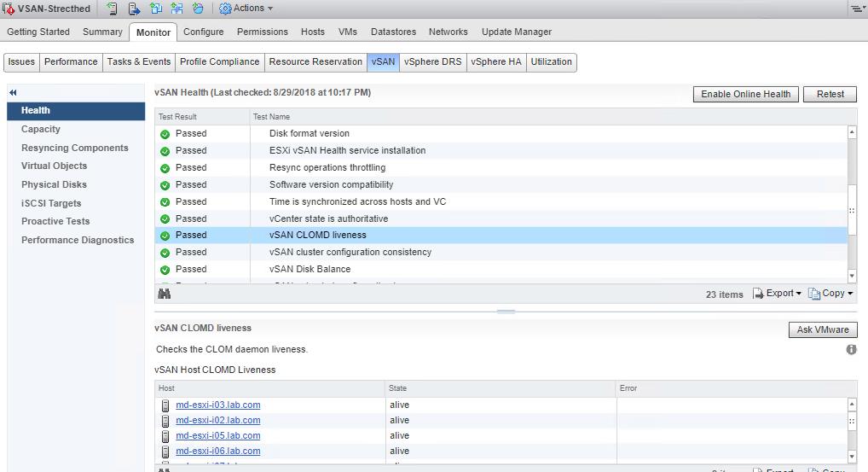The height and width of the screenshot is (472, 868).
Task: Select the vCenter state is authoritative row
Action: pos(501,219)
